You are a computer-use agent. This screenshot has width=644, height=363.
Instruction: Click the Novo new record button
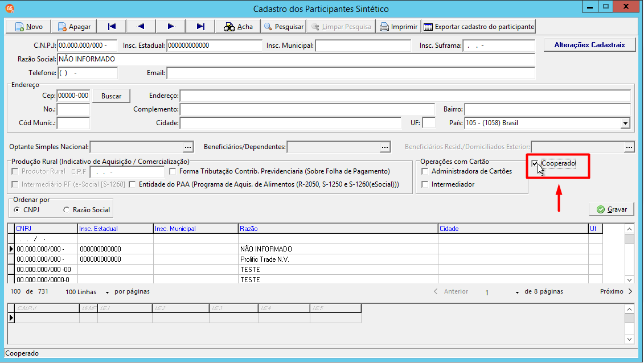coord(28,27)
